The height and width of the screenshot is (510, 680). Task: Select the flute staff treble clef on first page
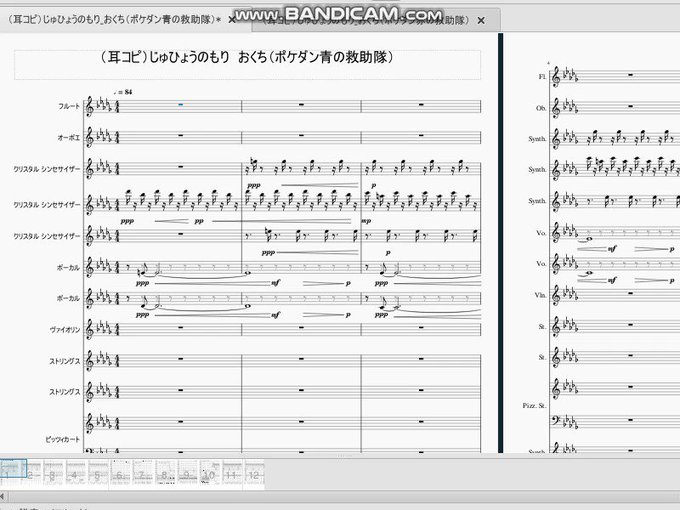coord(90,107)
